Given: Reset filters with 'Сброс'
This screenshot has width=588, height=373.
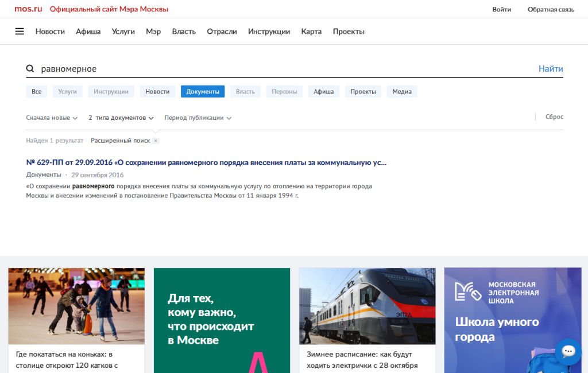Looking at the screenshot, I should point(554,116).
